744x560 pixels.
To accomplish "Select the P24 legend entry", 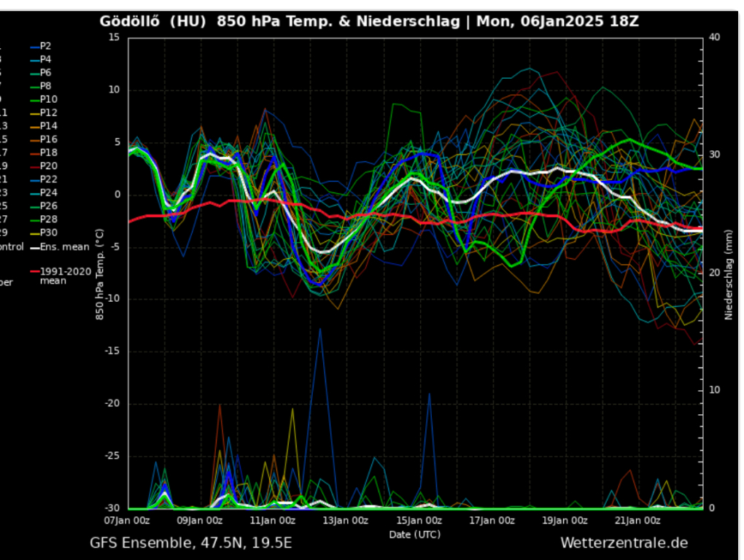I will point(48,192).
